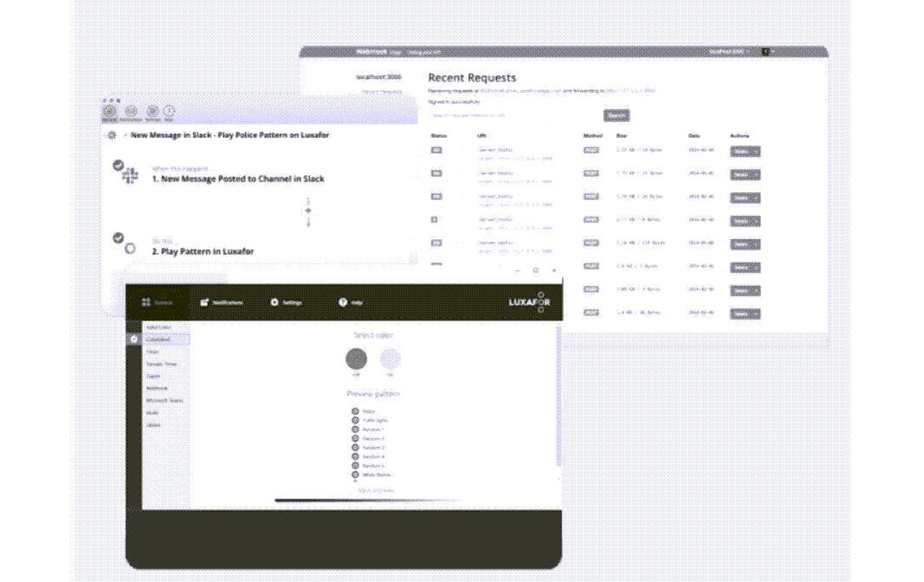Image resolution: width=924 pixels, height=582 pixels.
Task: Preview the Police pattern icon
Action: 355,411
